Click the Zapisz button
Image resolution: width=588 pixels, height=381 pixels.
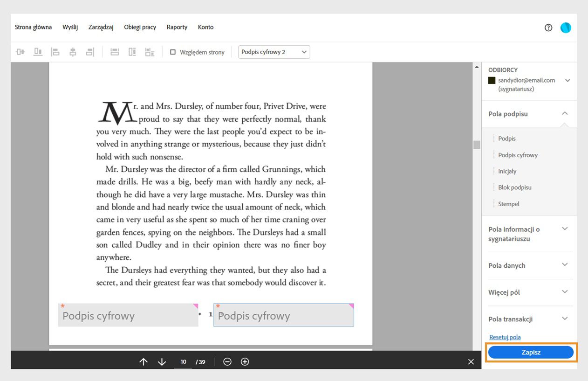point(531,353)
